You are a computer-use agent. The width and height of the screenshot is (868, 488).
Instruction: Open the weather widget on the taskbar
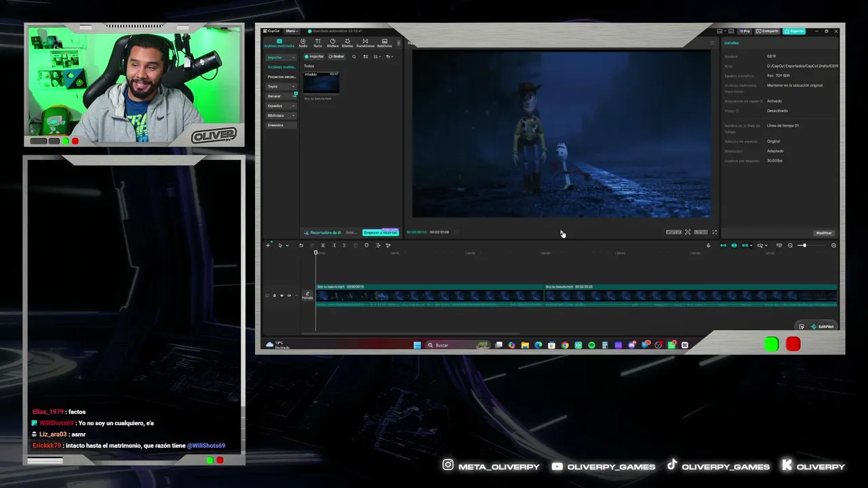click(x=278, y=345)
